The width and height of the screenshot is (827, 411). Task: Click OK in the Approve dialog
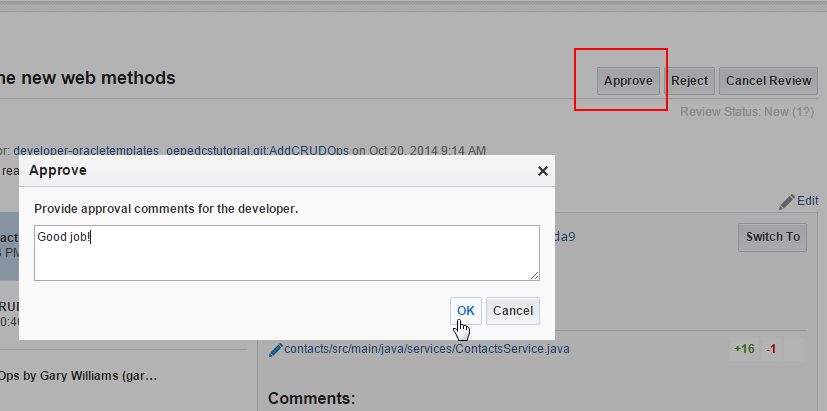tap(466, 311)
